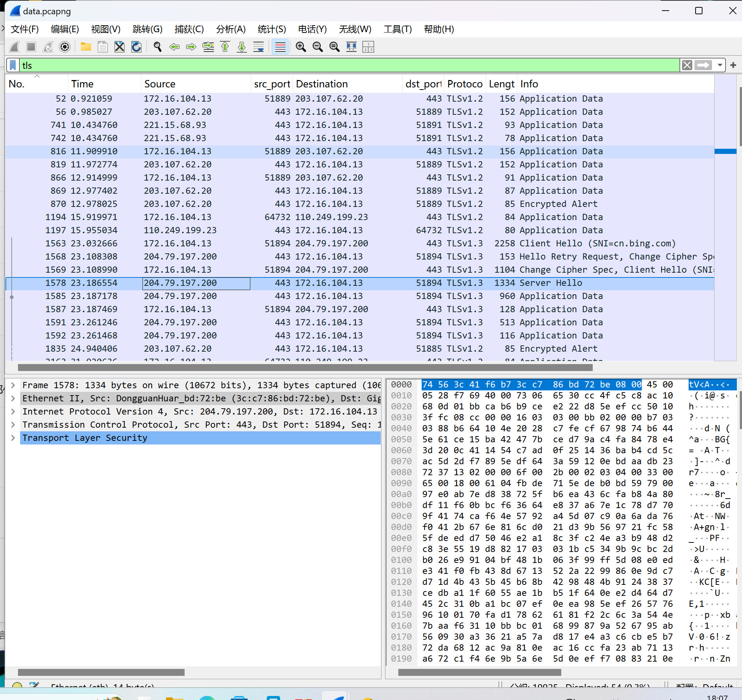
Task: Open a capture file
Action: [x=86, y=47]
